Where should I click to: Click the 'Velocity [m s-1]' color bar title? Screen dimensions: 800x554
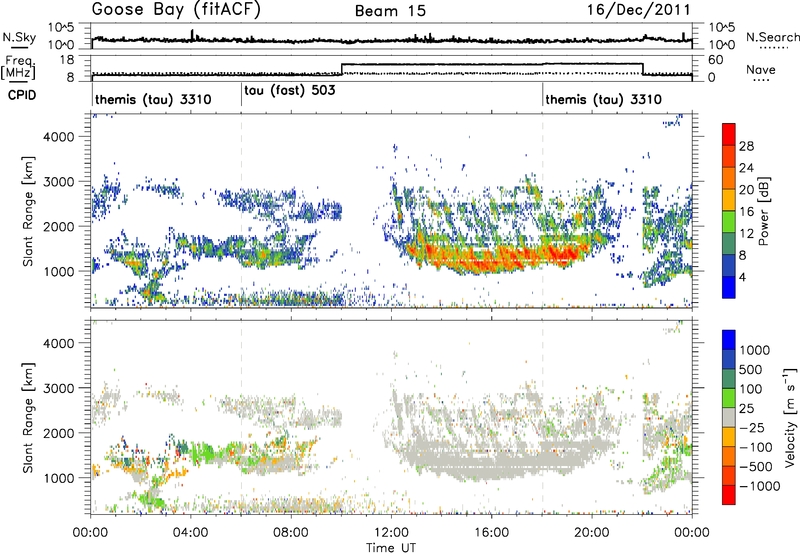point(790,417)
